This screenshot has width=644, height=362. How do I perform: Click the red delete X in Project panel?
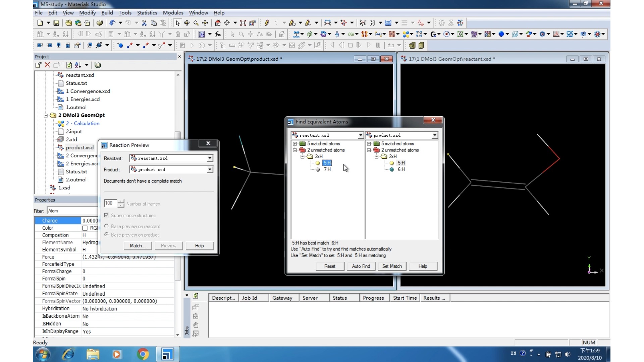click(x=47, y=65)
